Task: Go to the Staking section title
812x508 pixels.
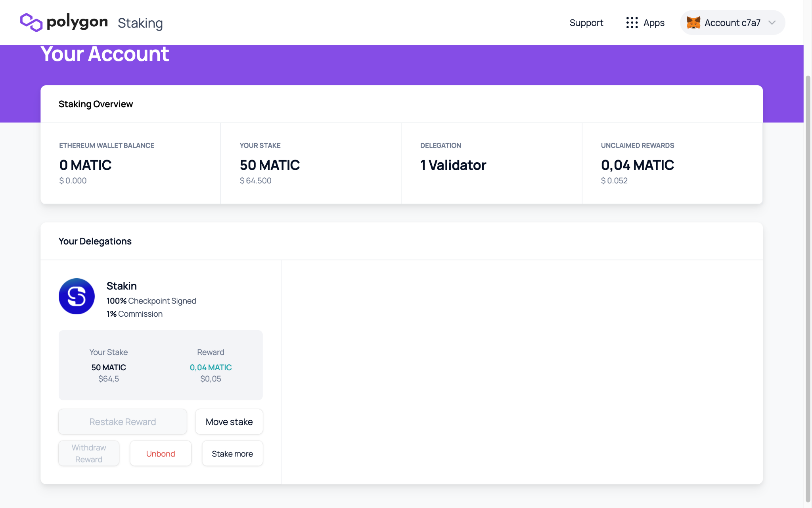Action: (x=140, y=23)
